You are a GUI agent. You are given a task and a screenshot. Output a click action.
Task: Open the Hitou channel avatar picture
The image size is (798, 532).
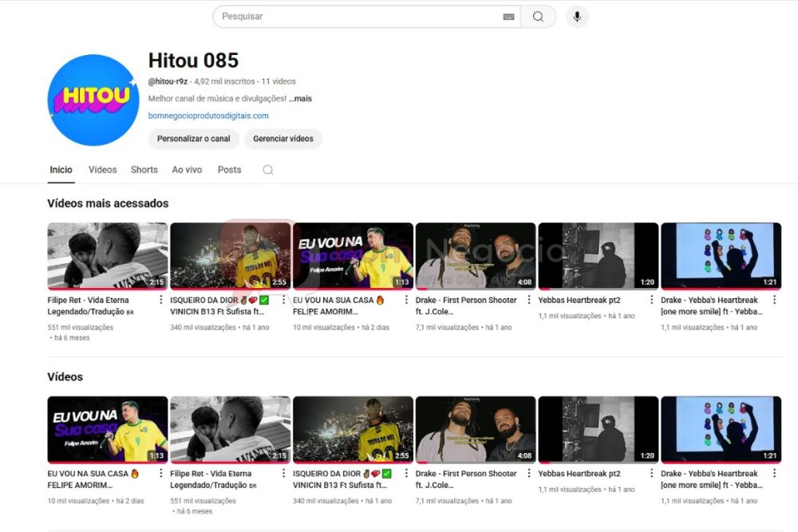coord(93,100)
